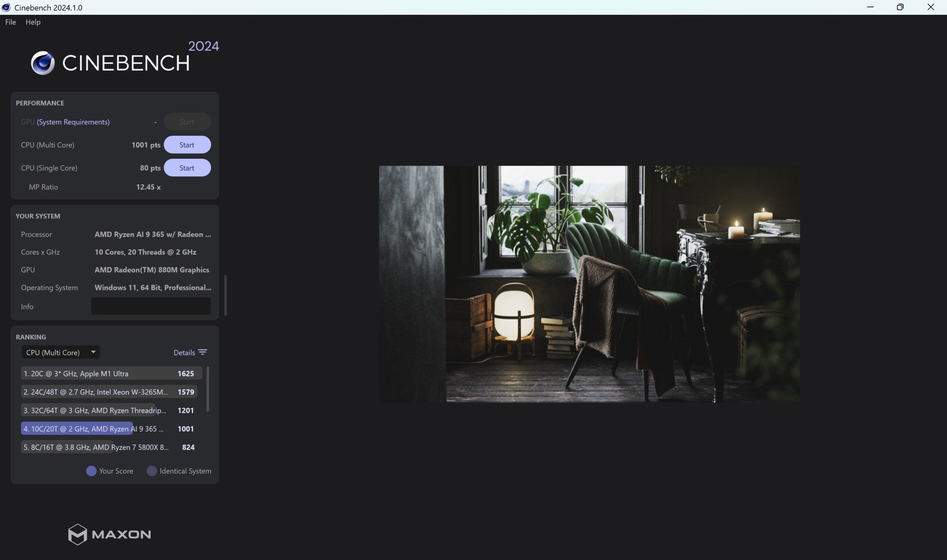The width and height of the screenshot is (947, 560).
Task: Start the CPU Multi Core benchmark
Action: click(187, 145)
